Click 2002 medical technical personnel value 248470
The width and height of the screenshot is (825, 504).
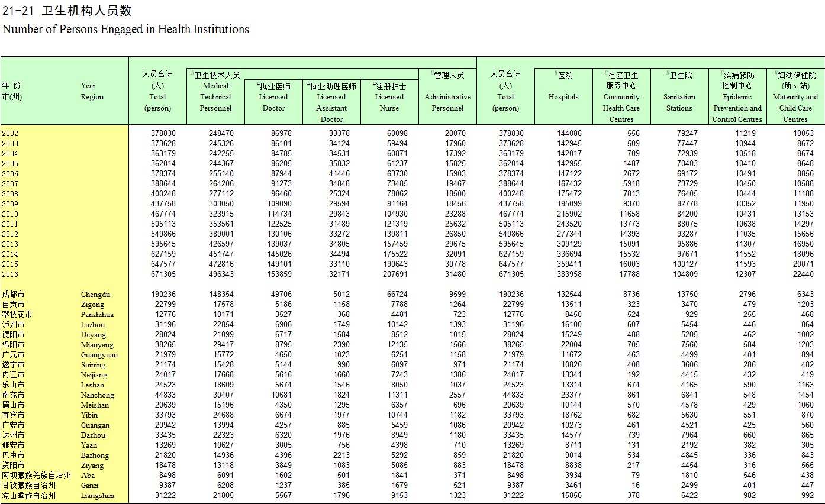tap(221, 134)
